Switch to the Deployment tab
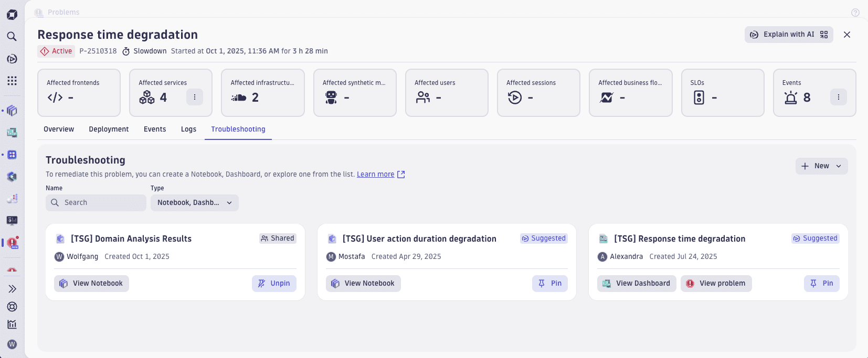 click(x=109, y=129)
